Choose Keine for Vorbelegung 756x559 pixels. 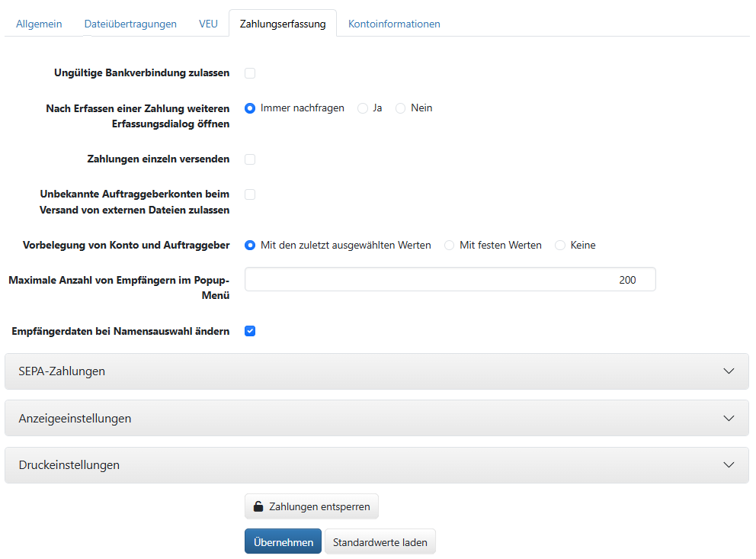[560, 245]
